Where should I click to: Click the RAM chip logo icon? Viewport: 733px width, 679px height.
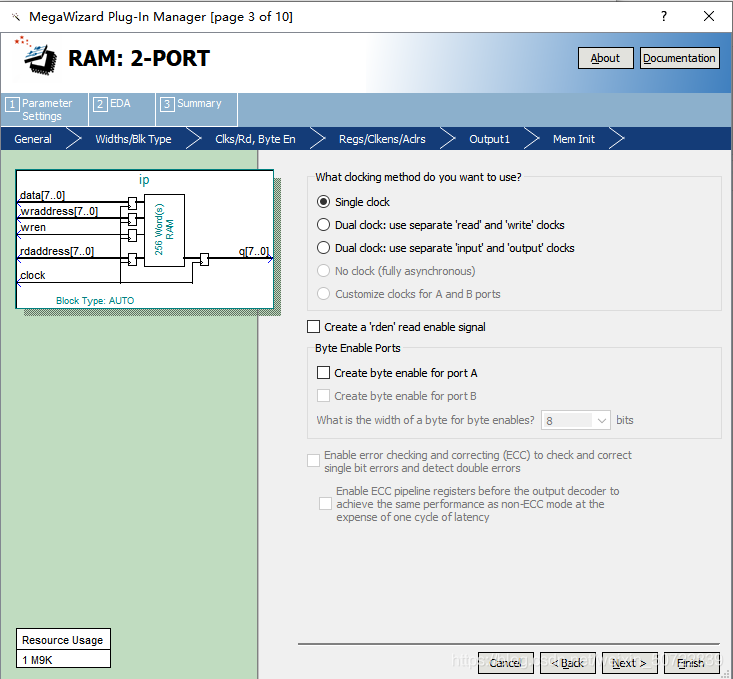tap(37, 57)
